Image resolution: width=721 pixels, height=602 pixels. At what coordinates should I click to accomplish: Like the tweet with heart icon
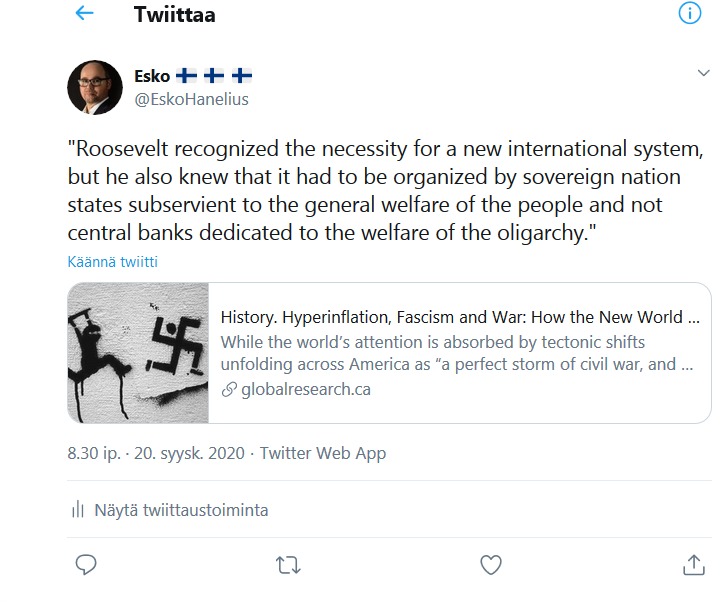pyautogui.click(x=490, y=565)
